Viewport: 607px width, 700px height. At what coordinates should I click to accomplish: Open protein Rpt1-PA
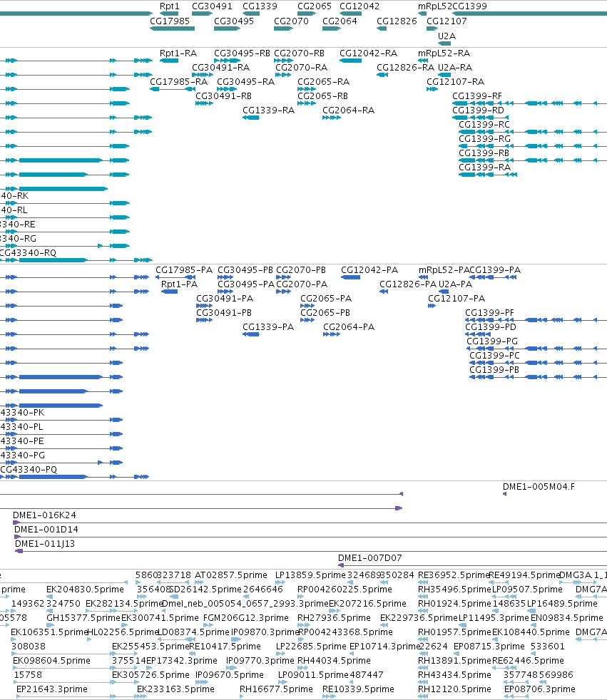[x=179, y=284]
